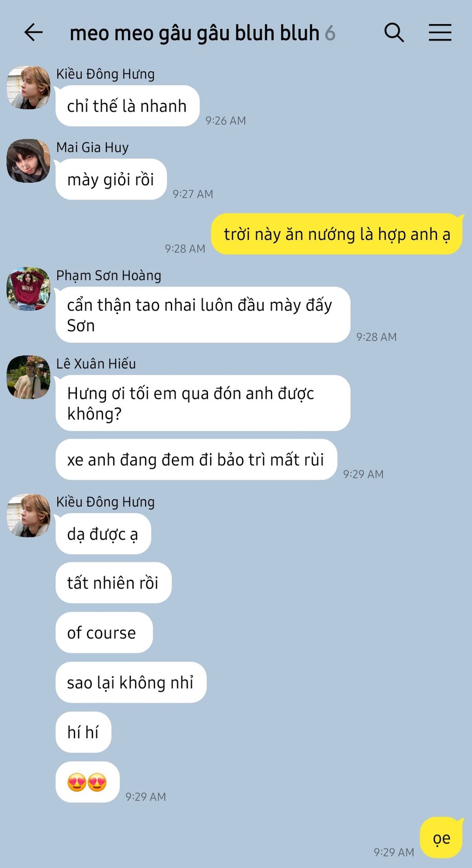Tap the member count 6 in the header
Image resolution: width=472 pixels, height=868 pixels.
[330, 33]
